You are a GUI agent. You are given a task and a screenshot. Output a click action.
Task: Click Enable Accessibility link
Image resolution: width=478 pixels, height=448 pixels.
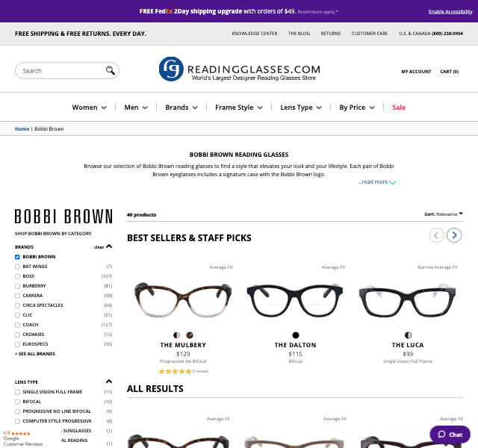(450, 12)
